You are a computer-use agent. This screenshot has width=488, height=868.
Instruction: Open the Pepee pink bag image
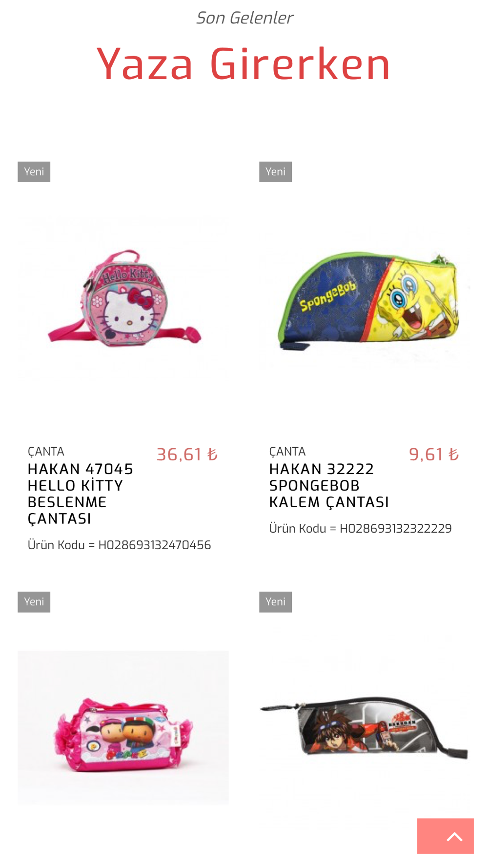click(123, 727)
